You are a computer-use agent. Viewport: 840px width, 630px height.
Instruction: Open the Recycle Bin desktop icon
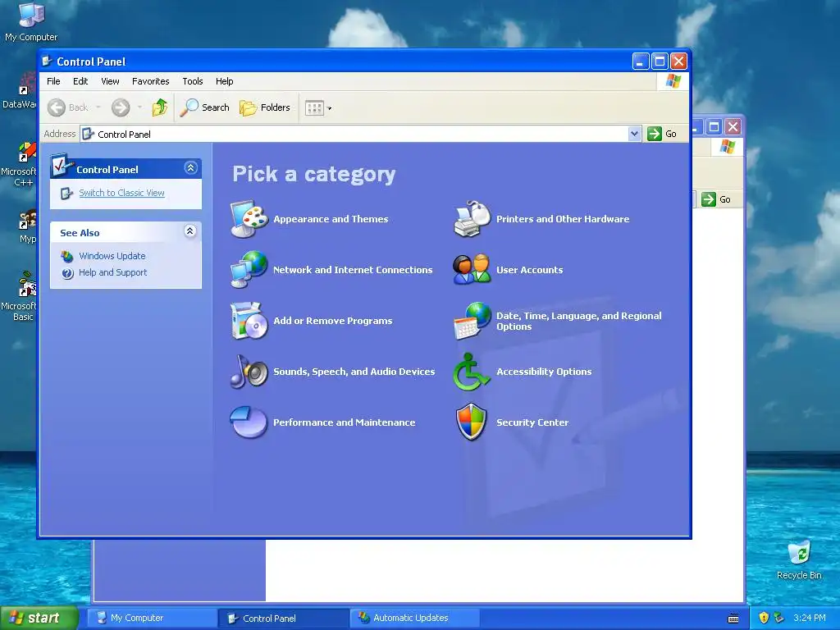(799, 560)
